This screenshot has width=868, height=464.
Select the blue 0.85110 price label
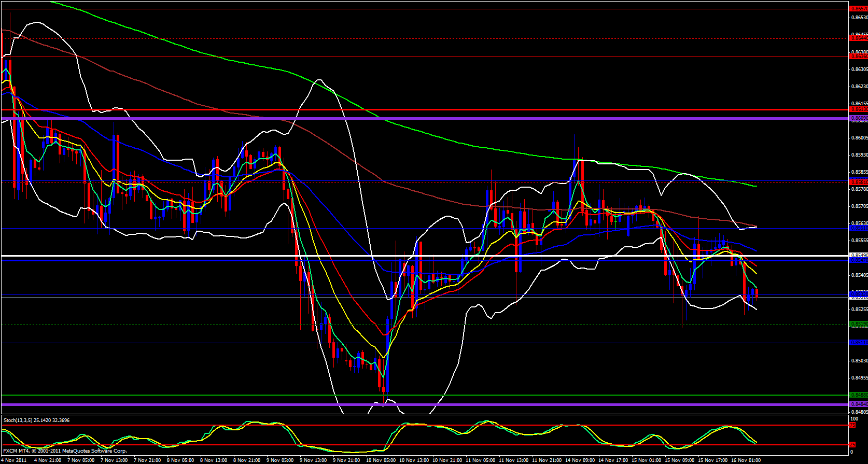tap(858, 343)
